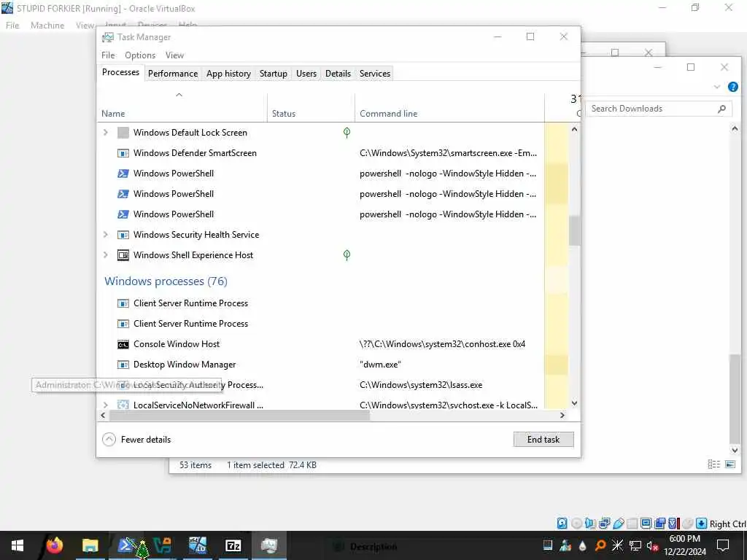Click the VirtualBox optical disk indicator icon
Viewport: 747px width, 560px height.
pos(576,524)
